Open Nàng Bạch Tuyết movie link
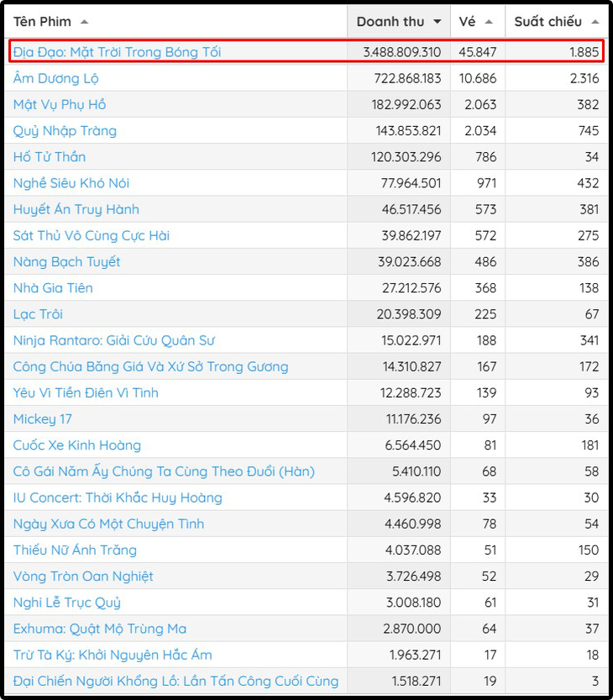Viewport: 613px width, 700px height. (66, 262)
